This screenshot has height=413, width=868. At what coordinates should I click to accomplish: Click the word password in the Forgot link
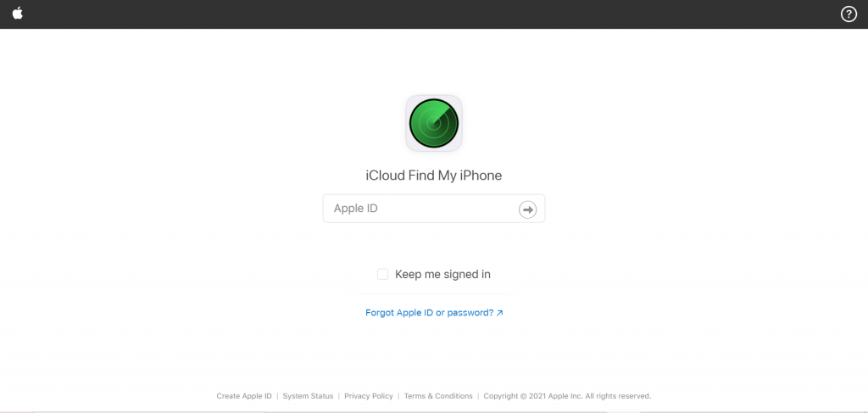tap(470, 313)
